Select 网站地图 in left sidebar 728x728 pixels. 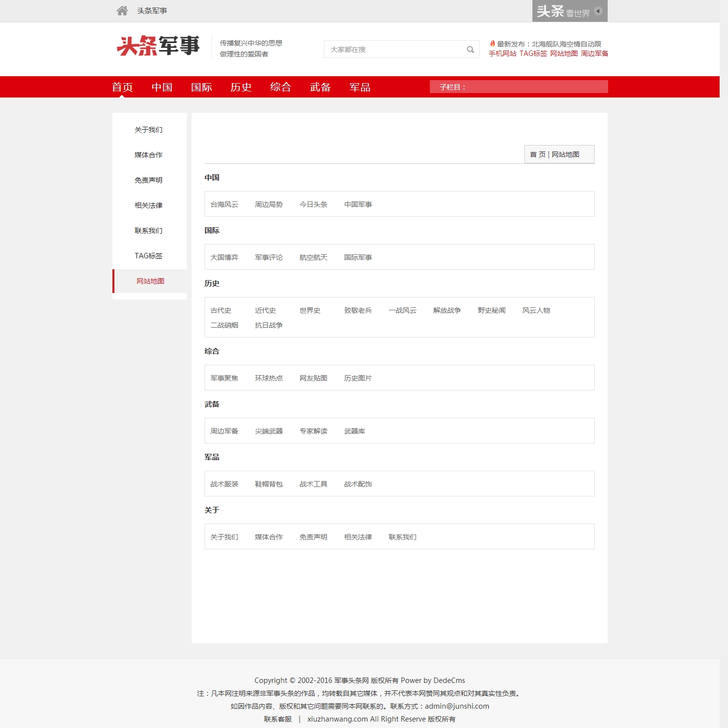151,281
